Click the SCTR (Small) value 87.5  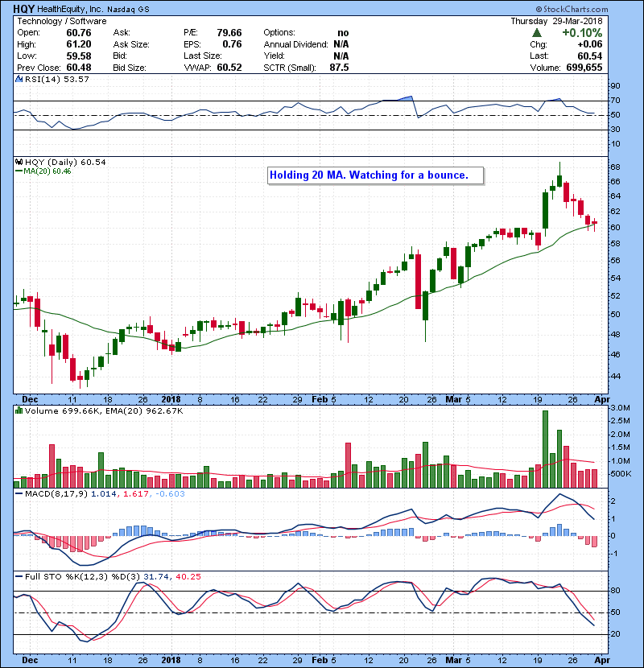339,68
